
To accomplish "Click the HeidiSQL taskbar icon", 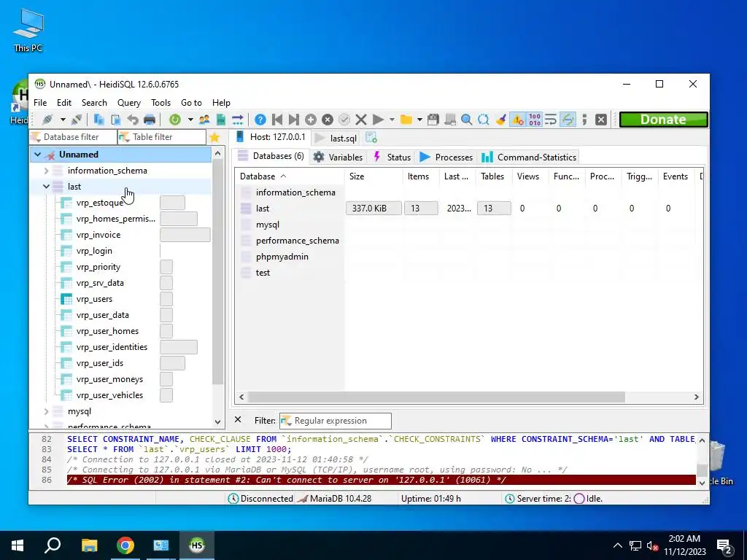I will [197, 545].
